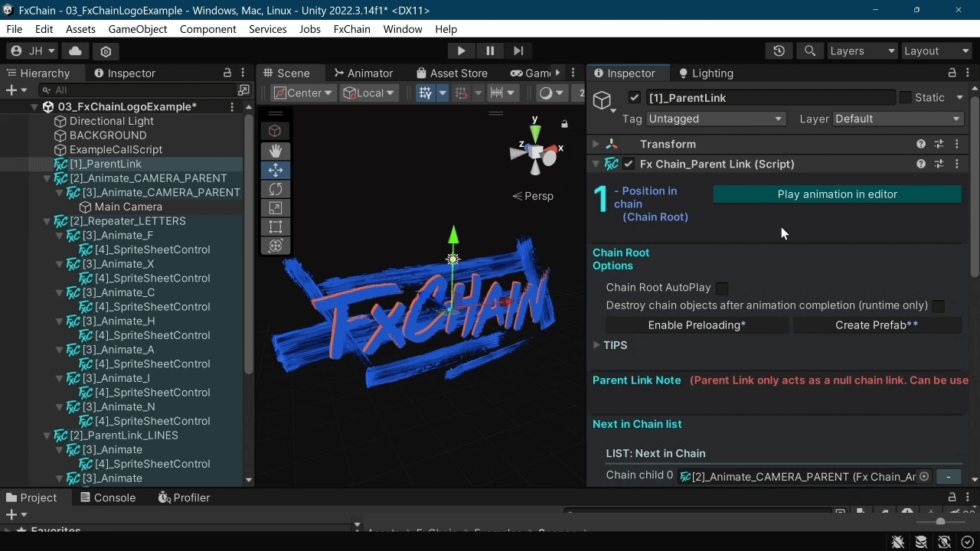Lock the Hierarchy panel
980x551 pixels.
pyautogui.click(x=227, y=73)
